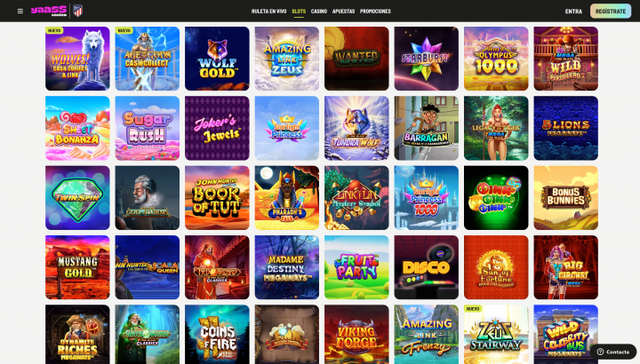
Task: Go to Ruleta en Vivo section
Action: tap(268, 11)
